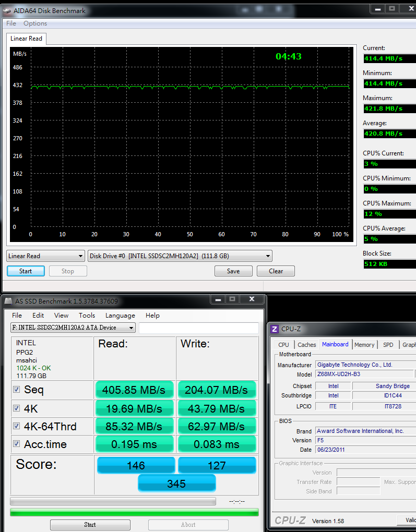Click AS SSD Abort button
This screenshot has width=416, height=532.
coord(188,525)
